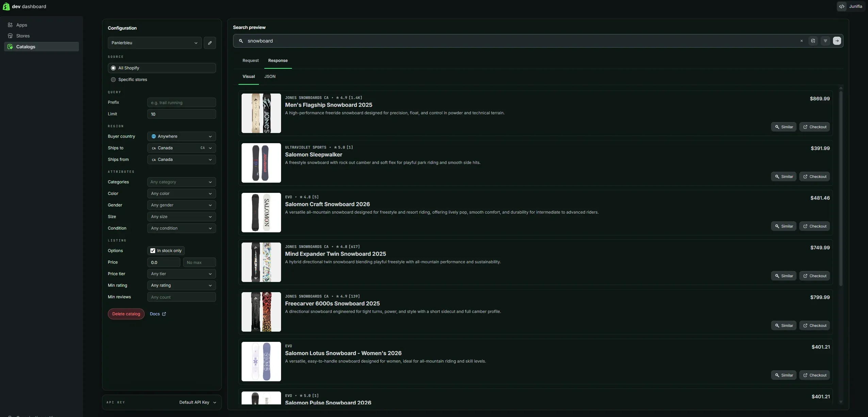Clear the snowboard search with X
This screenshot has height=417, width=868.
[801, 41]
